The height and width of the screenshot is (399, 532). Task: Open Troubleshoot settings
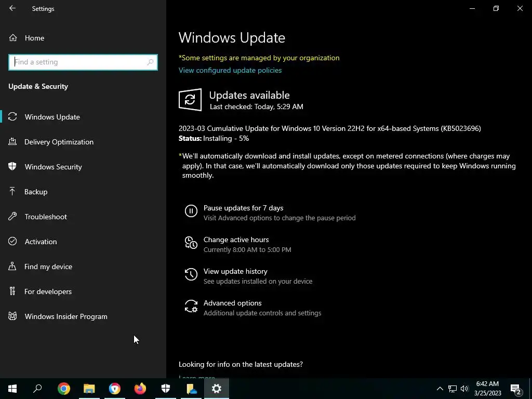pyautogui.click(x=46, y=217)
